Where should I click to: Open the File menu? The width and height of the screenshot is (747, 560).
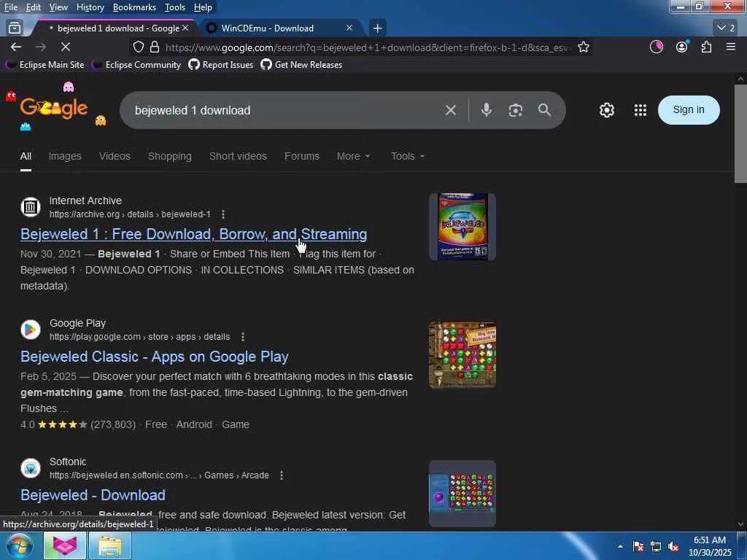click(x=11, y=7)
